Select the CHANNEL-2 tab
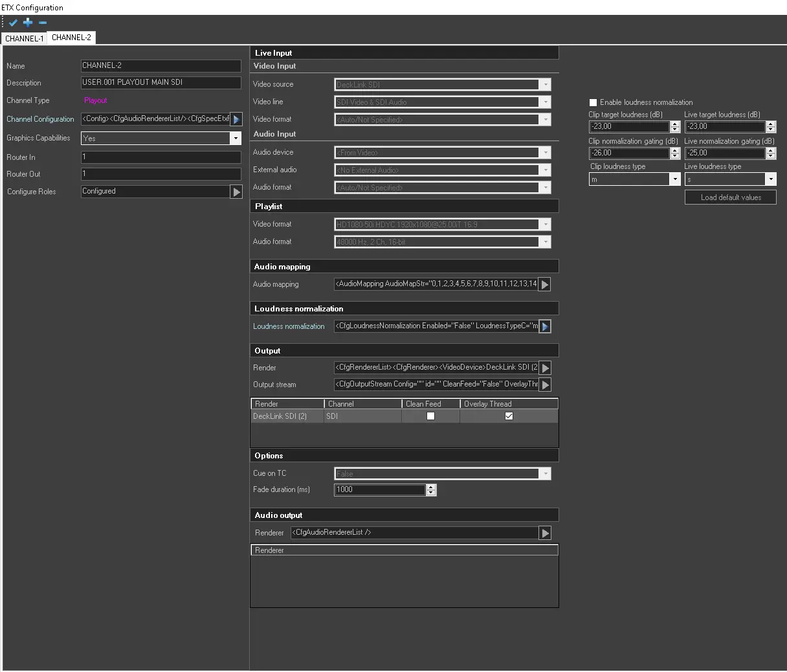Screen dimensions: 787x672 71,38
